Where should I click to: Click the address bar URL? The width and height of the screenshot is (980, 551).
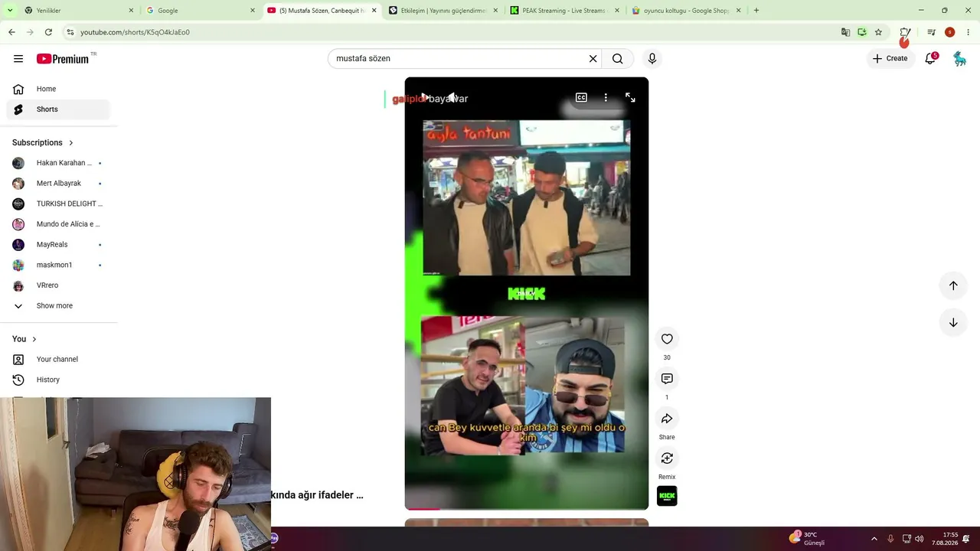coord(135,32)
